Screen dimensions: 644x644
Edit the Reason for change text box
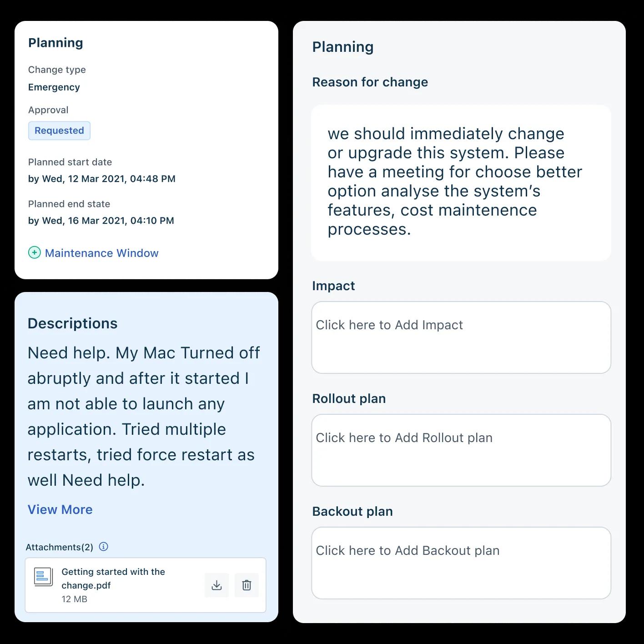click(x=461, y=183)
